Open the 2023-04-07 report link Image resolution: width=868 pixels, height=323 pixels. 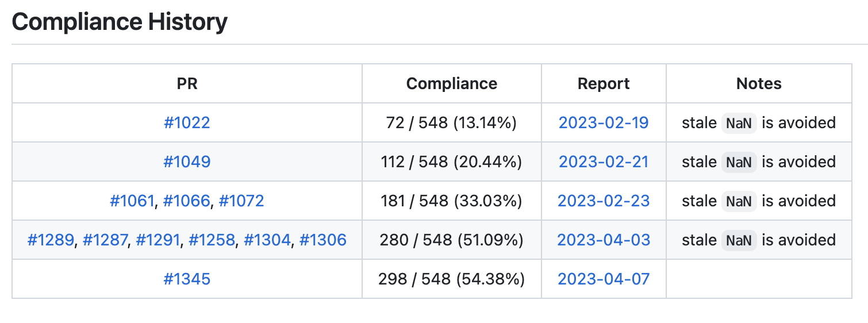click(x=604, y=279)
